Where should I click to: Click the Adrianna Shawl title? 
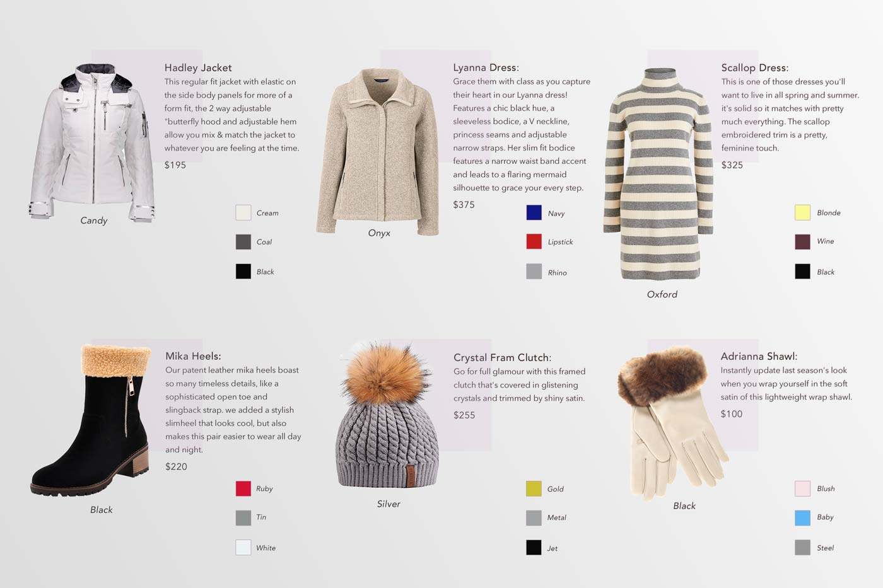(x=759, y=356)
